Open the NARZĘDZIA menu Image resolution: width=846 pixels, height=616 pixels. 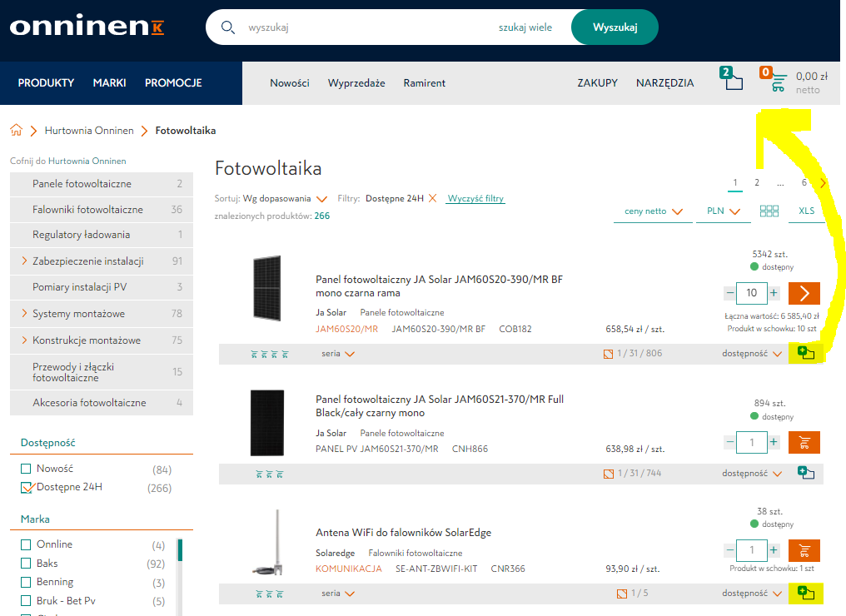tap(664, 83)
